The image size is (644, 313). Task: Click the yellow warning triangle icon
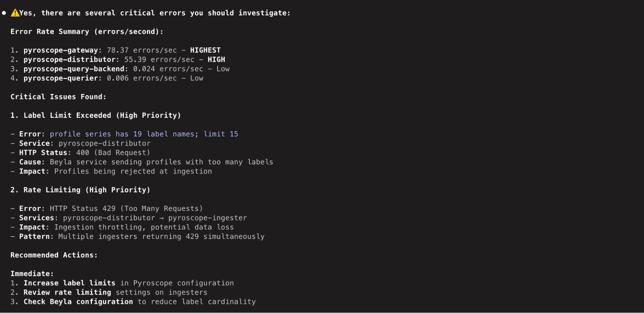click(x=15, y=13)
